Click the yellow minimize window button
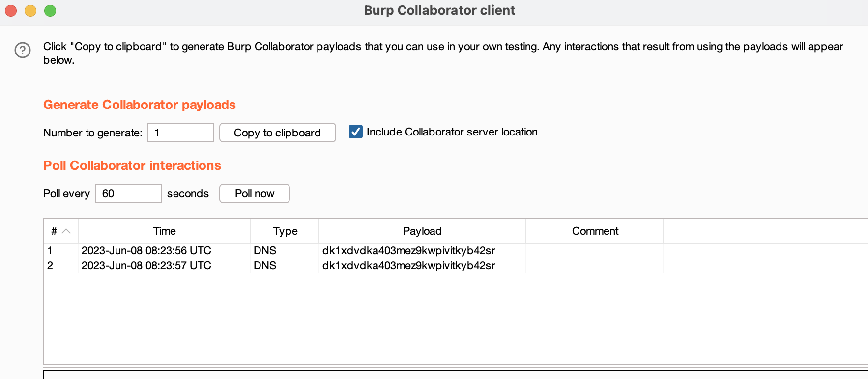 30,11
